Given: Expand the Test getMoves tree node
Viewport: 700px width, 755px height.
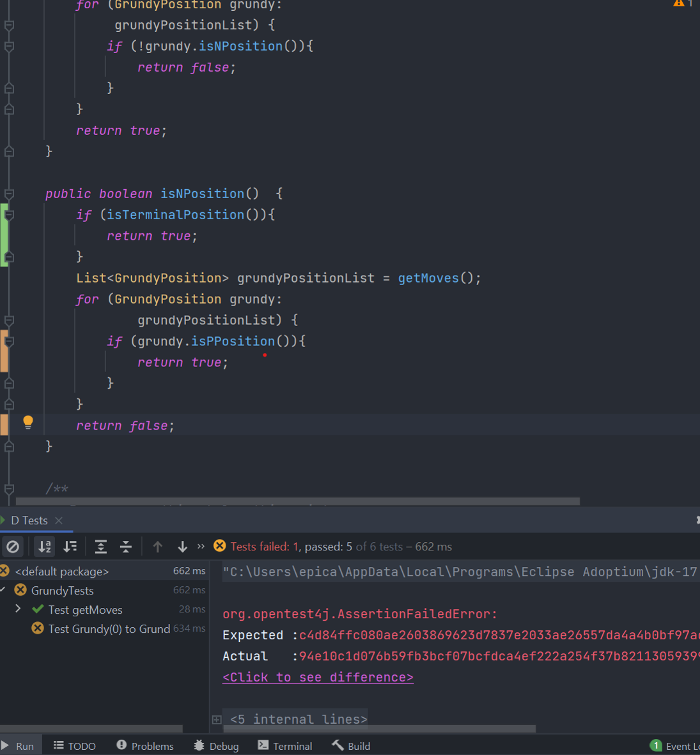Looking at the screenshot, I should tap(18, 609).
